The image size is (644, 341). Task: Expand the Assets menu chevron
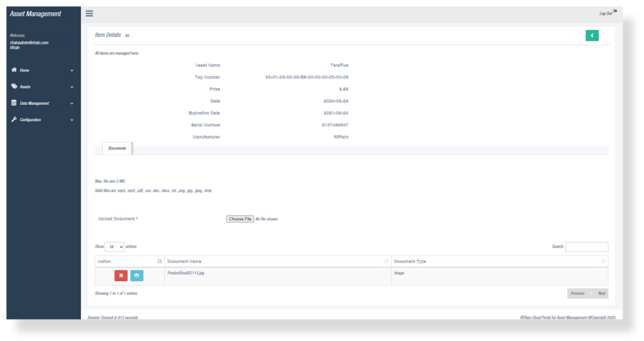pos(72,87)
